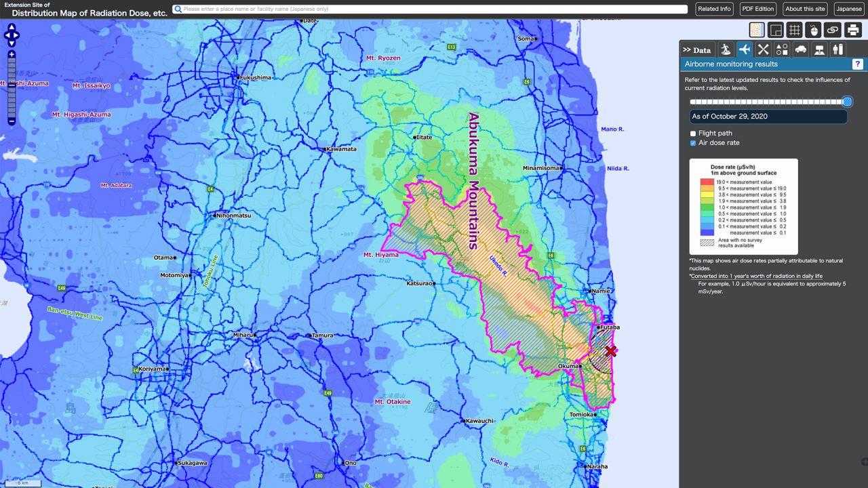868x488 pixels.
Task: Click the Mt. Ryozen label
Action: 383,58
